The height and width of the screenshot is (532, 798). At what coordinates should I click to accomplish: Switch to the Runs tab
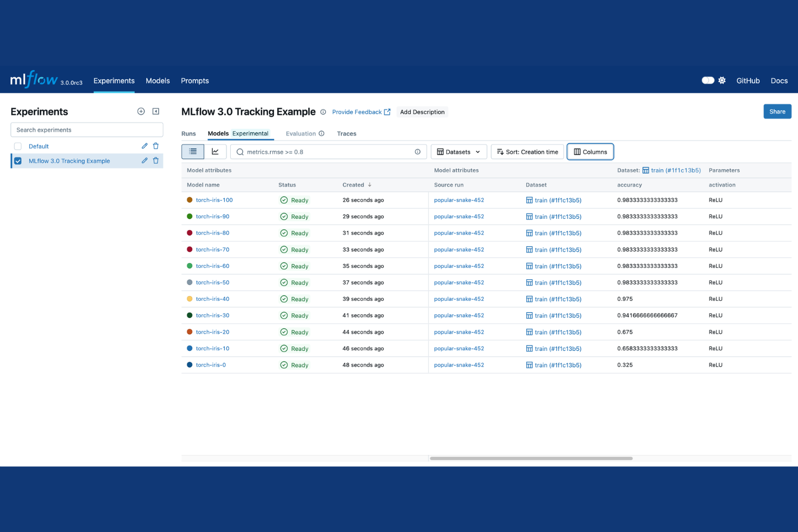point(188,134)
